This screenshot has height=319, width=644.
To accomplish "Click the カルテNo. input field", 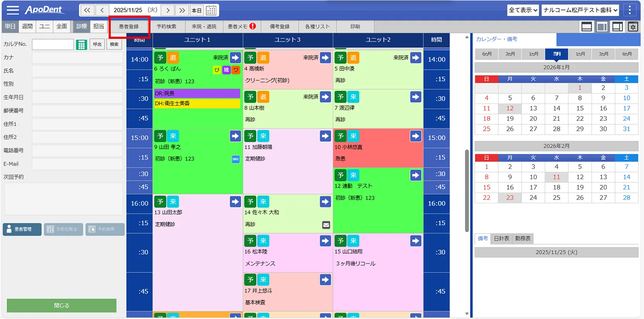I will [x=53, y=45].
